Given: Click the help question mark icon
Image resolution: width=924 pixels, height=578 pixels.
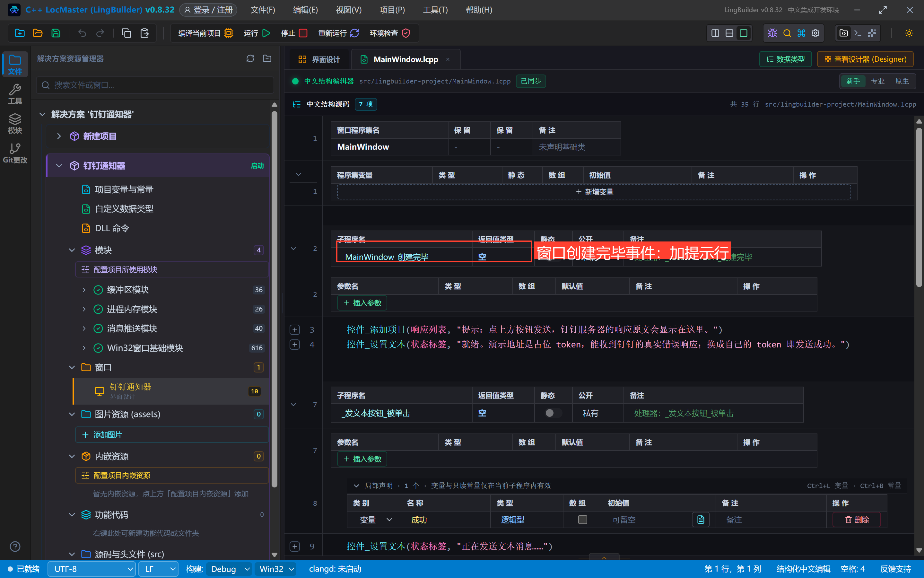Looking at the screenshot, I should 15,546.
